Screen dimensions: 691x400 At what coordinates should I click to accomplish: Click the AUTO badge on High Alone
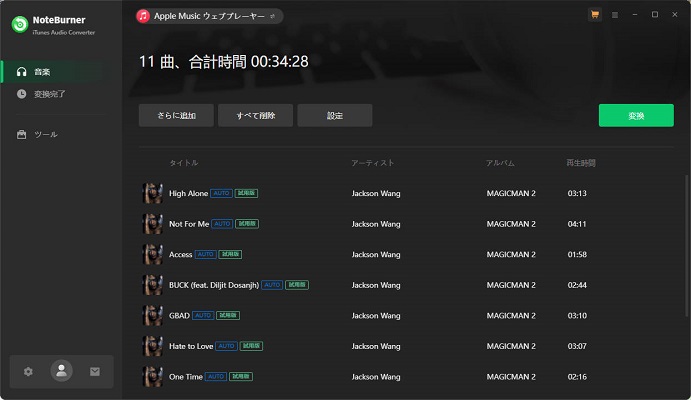221,193
